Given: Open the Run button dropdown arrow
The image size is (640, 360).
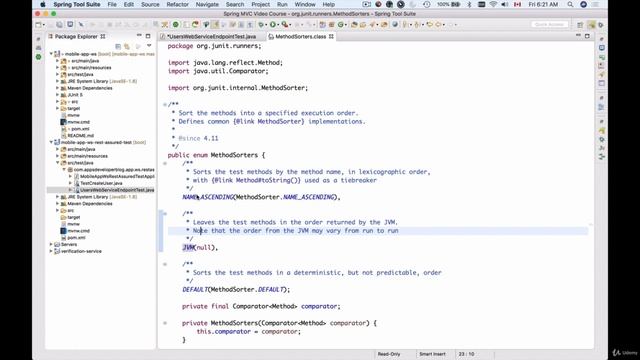Looking at the screenshot, I should pos(278,25).
